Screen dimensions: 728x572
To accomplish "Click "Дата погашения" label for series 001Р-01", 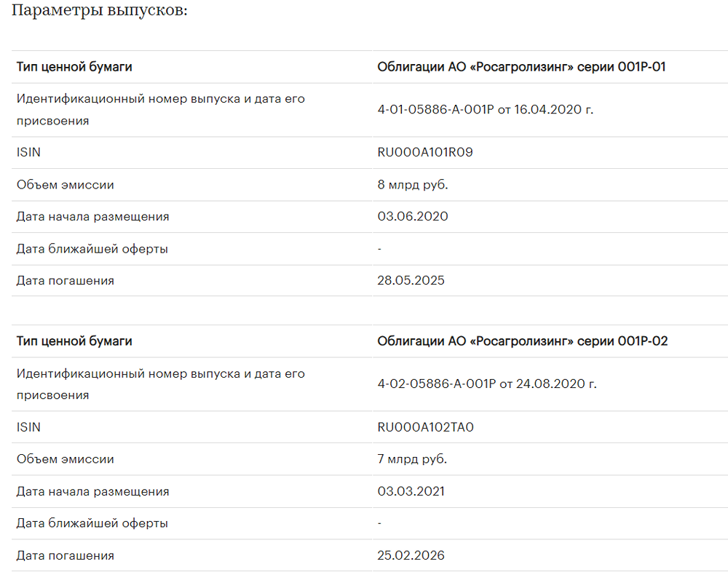I will tap(66, 280).
